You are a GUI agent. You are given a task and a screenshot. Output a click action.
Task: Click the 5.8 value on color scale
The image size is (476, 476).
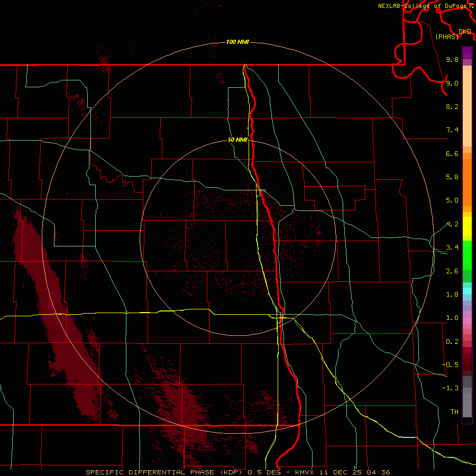pyautogui.click(x=452, y=177)
